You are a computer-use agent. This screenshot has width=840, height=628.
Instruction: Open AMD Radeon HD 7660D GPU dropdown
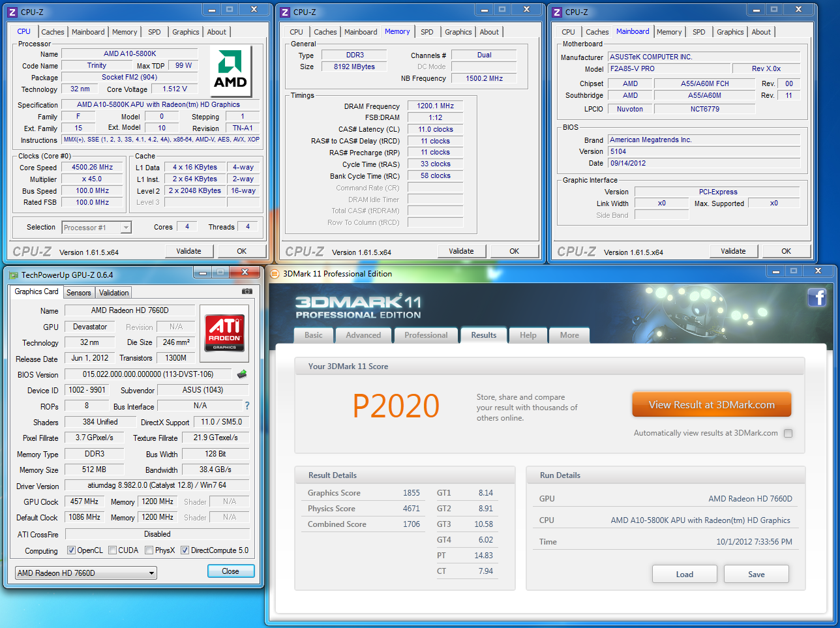tap(86, 573)
